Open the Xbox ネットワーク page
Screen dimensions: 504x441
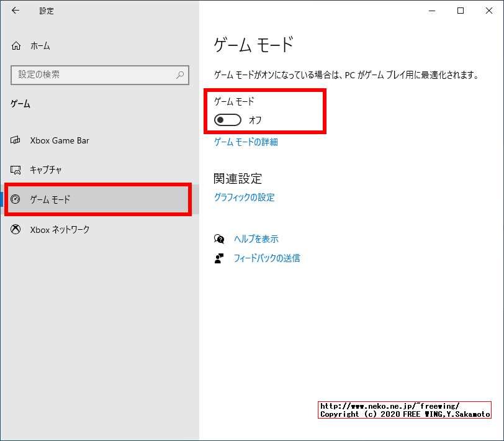pyautogui.click(x=100, y=229)
